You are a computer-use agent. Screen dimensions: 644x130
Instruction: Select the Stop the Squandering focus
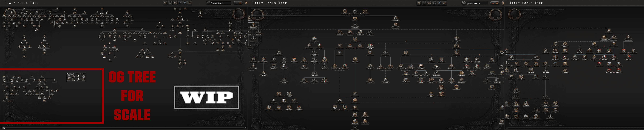point(431,60)
